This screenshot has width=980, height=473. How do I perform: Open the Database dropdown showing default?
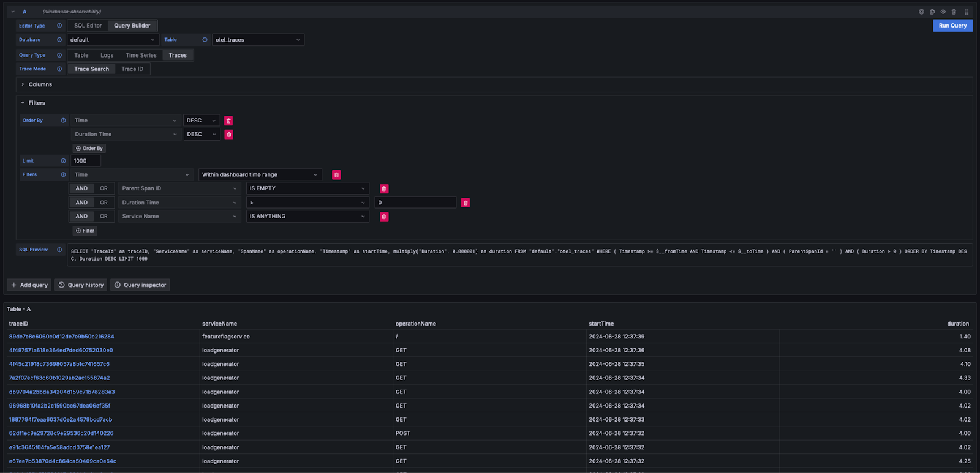point(113,40)
